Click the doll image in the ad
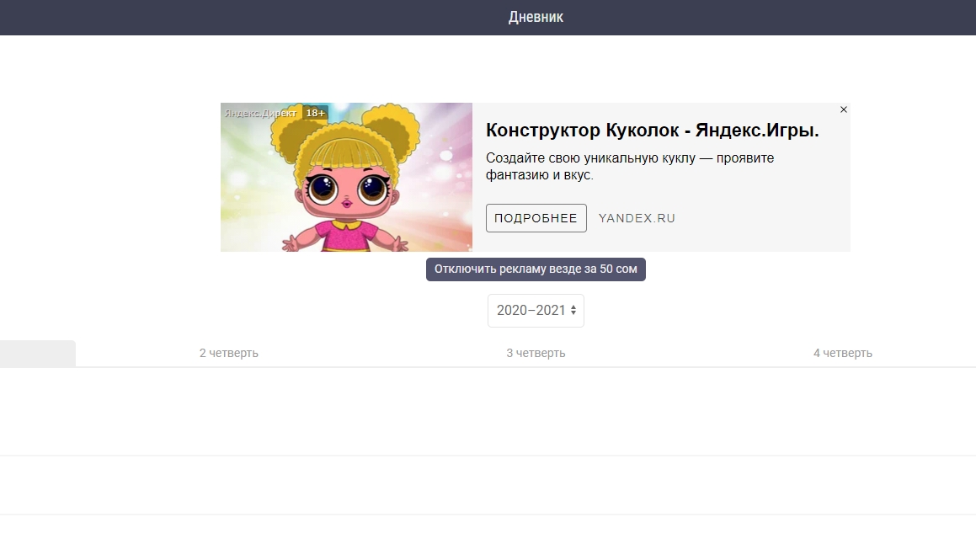Image resolution: width=976 pixels, height=560 pixels. (346, 185)
